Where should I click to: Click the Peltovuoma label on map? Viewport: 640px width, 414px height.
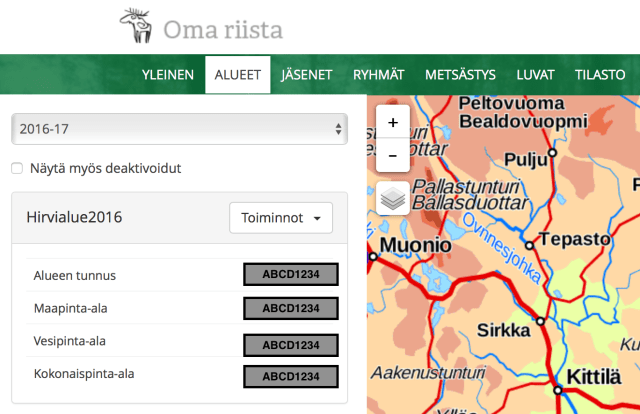click(x=512, y=103)
